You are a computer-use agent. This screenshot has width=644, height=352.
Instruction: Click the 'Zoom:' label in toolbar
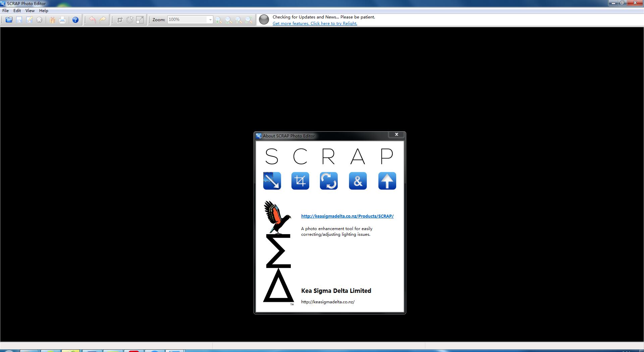pyautogui.click(x=159, y=19)
